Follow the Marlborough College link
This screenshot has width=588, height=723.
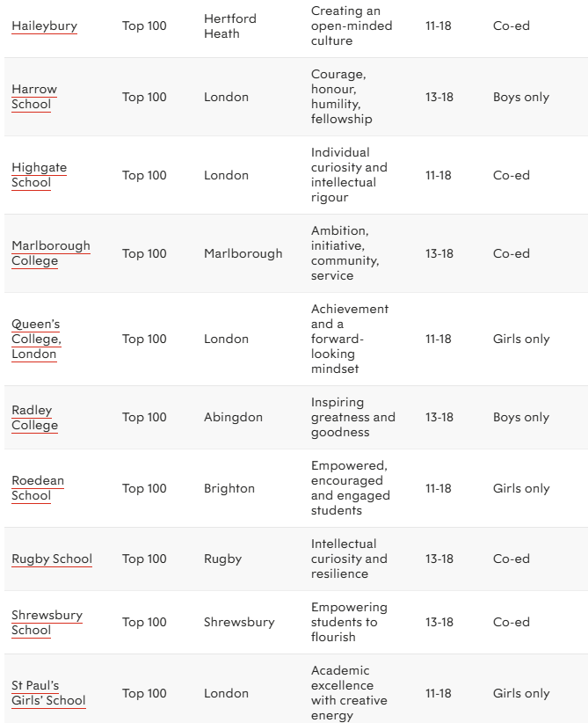(x=50, y=253)
